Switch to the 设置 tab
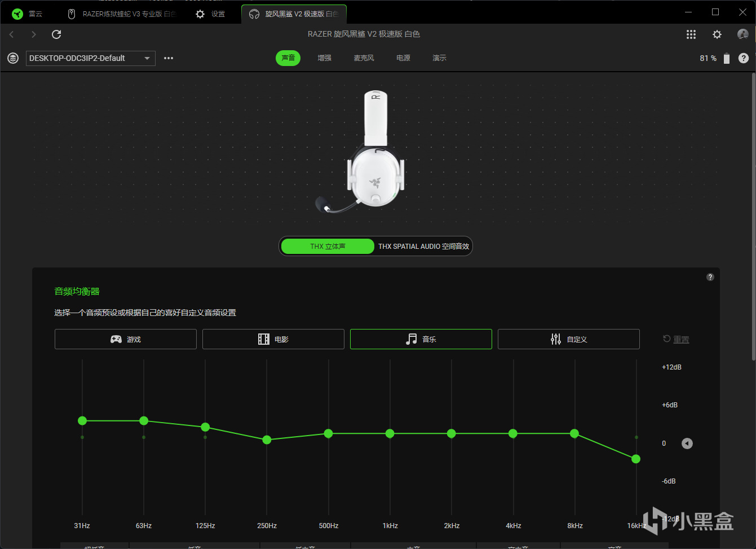 tap(210, 14)
